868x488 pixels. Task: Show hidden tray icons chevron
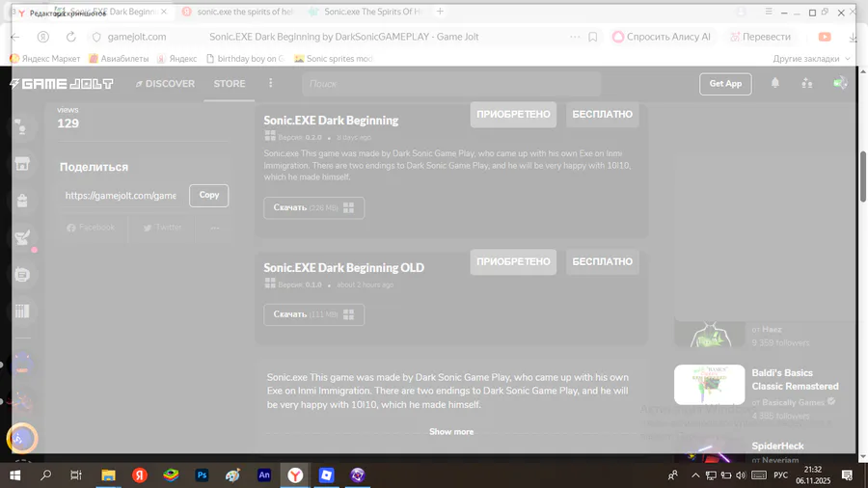[x=695, y=475]
